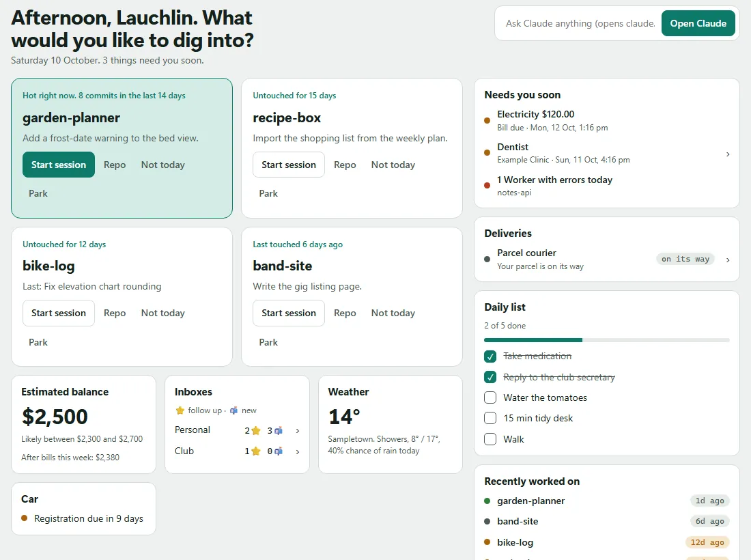Choose Not today on band-site

click(393, 313)
